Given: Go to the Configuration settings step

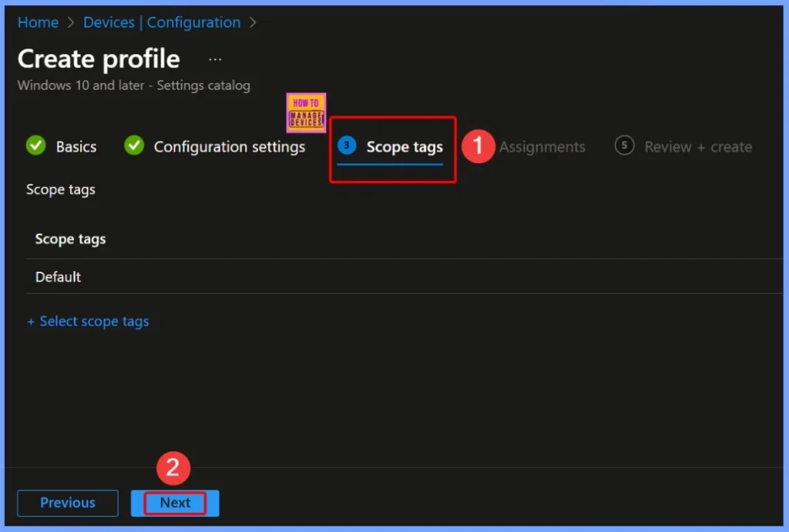Looking at the screenshot, I should [x=229, y=146].
